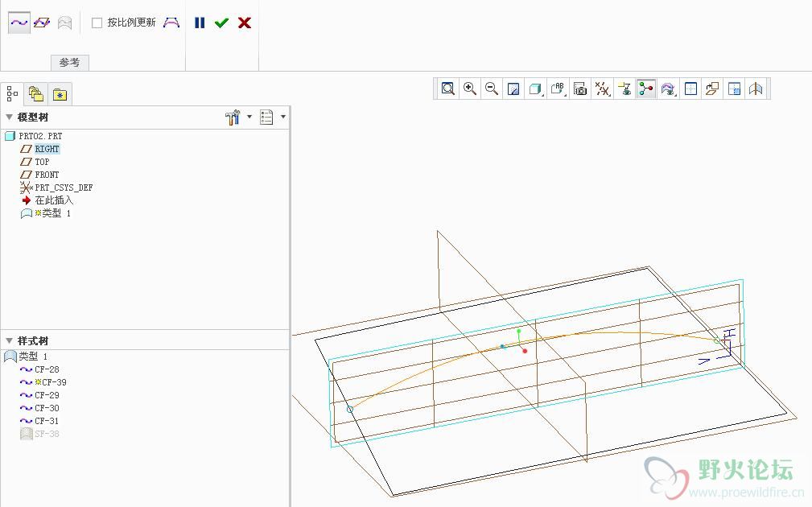The image size is (812, 507).
Task: Select the free curve tool icon
Action: point(19,23)
